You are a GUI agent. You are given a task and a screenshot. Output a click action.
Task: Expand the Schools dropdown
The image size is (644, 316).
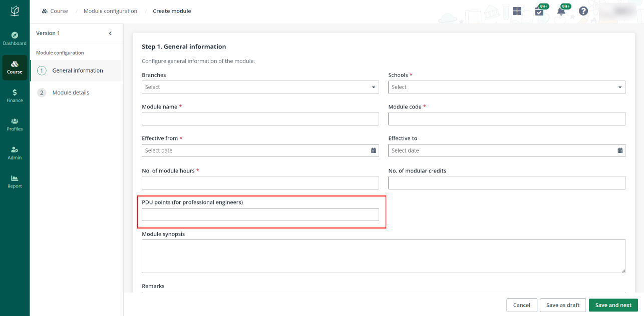(507, 87)
